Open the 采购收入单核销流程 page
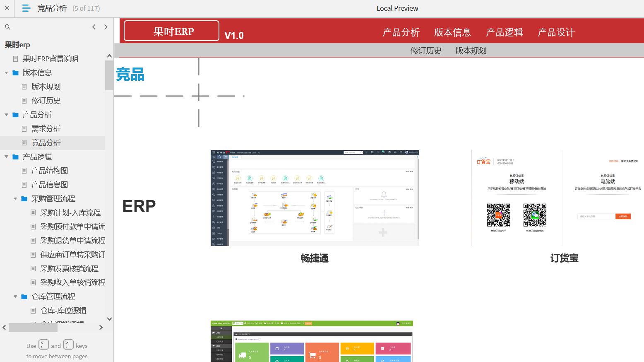The height and width of the screenshot is (362, 644). 73,282
